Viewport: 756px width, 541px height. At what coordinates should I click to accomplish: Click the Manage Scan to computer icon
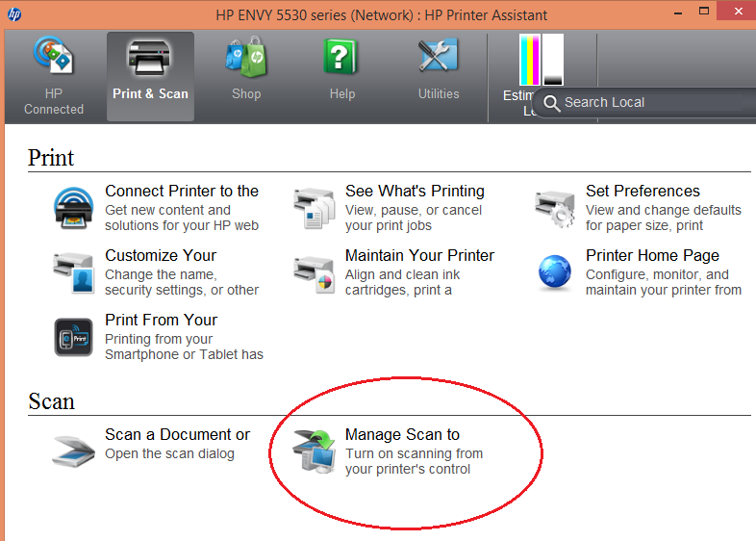click(314, 451)
